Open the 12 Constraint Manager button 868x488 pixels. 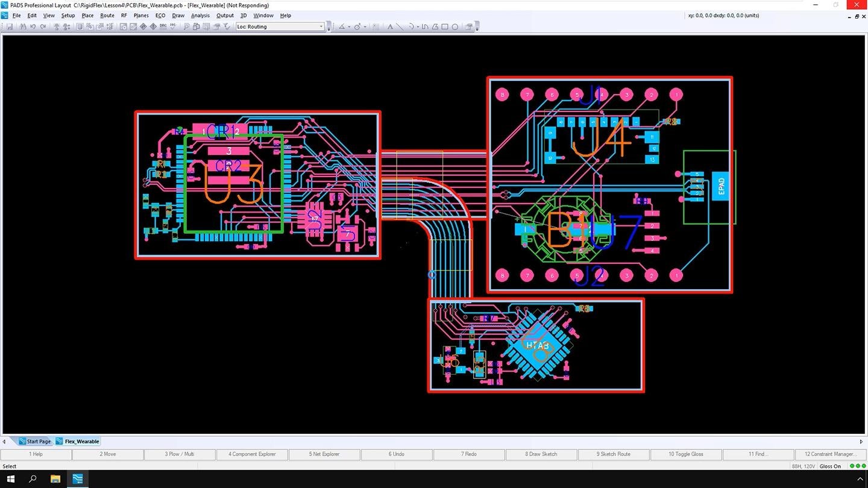pyautogui.click(x=831, y=454)
